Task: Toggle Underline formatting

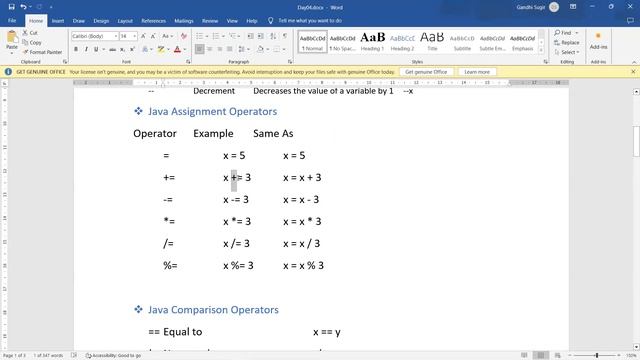Action: coord(96,49)
